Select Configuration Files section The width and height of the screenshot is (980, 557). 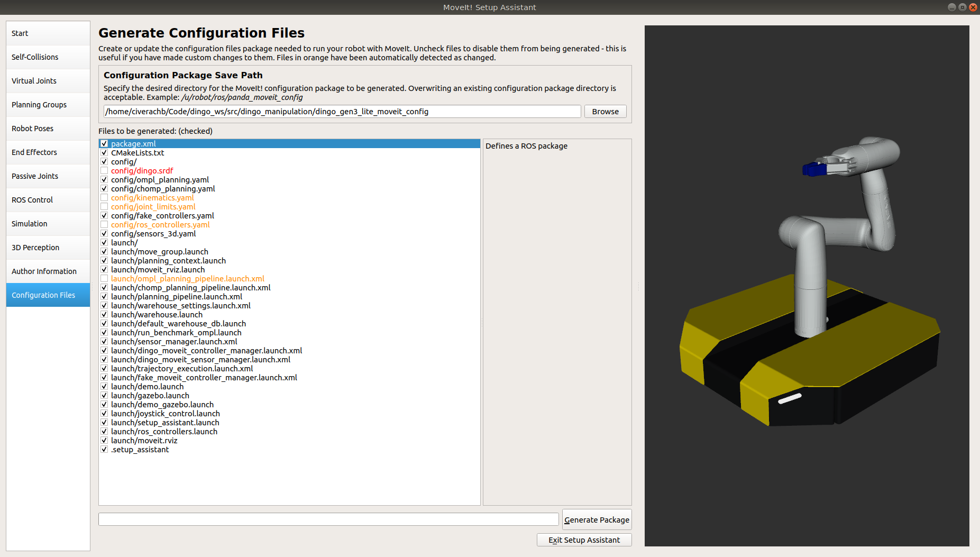[x=48, y=295]
